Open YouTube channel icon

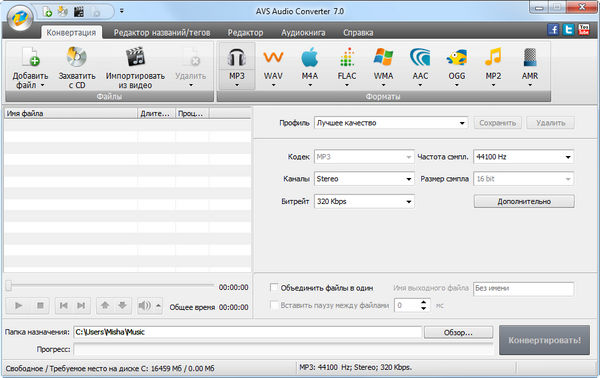coord(584,29)
